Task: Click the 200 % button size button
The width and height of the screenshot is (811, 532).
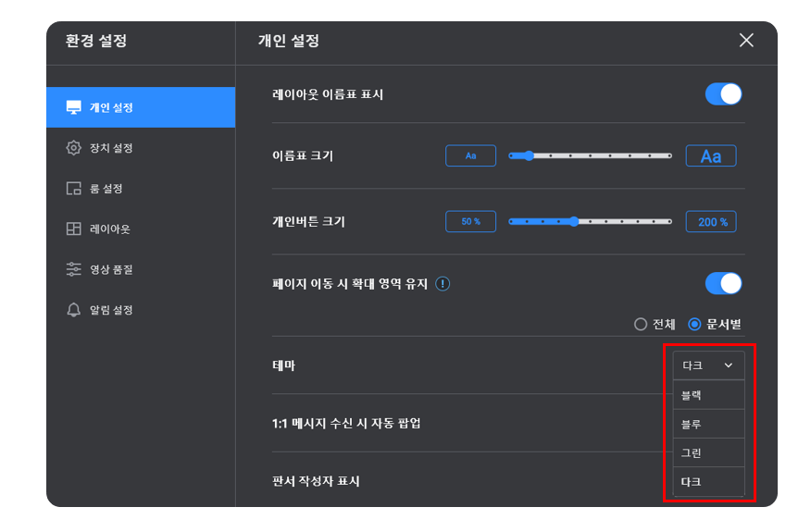Action: coord(711,222)
